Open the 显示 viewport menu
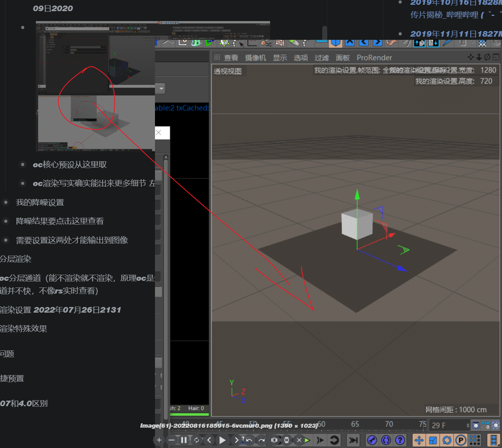This screenshot has height=448, width=502. pos(280,58)
